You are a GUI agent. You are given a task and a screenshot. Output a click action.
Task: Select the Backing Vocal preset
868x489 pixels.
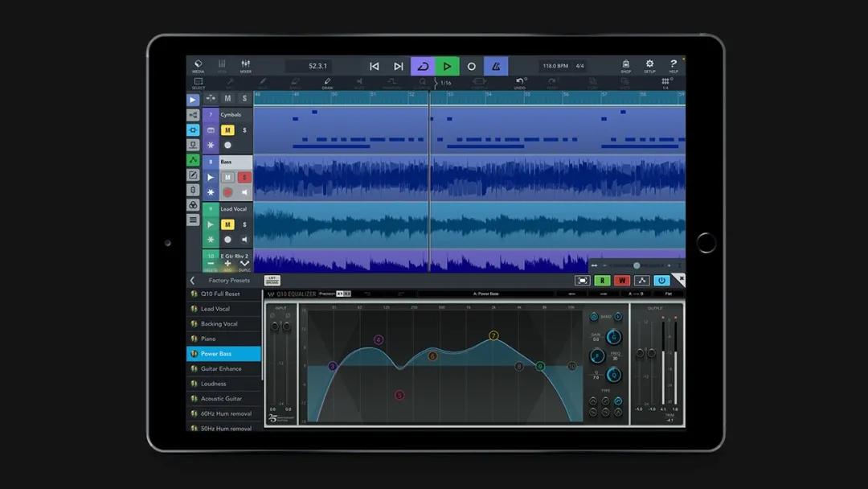[224, 323]
